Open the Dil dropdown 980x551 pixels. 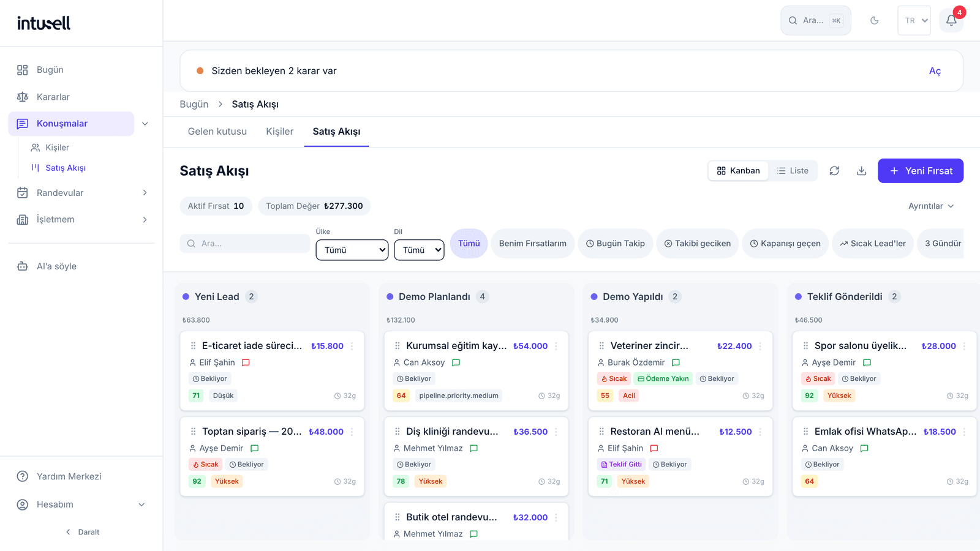click(x=419, y=250)
